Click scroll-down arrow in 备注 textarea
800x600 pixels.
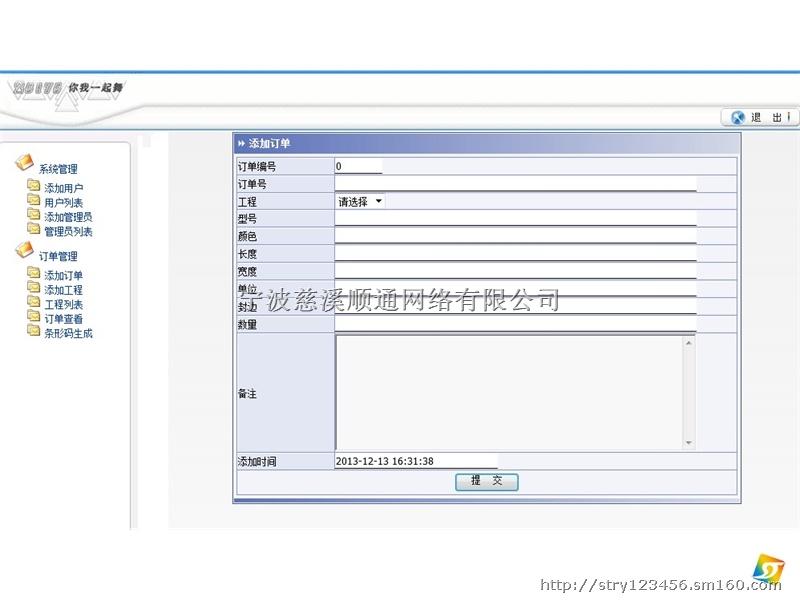(688, 442)
